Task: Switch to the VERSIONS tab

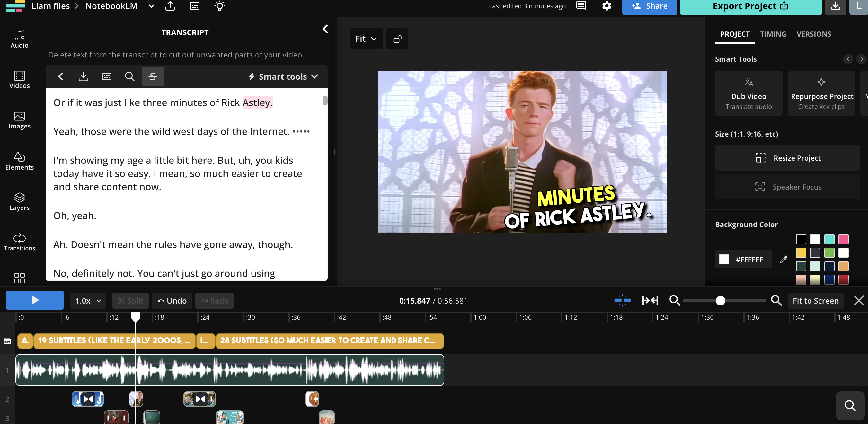Action: 814,34
